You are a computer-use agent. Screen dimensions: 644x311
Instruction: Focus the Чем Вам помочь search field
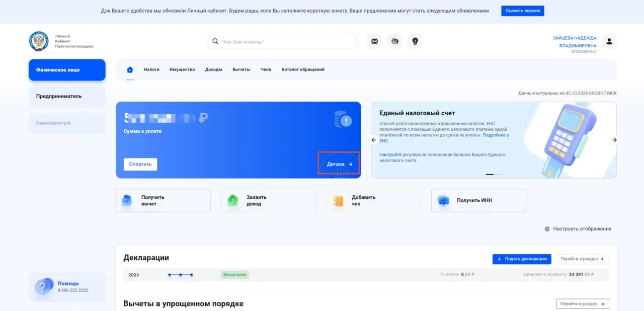(281, 41)
